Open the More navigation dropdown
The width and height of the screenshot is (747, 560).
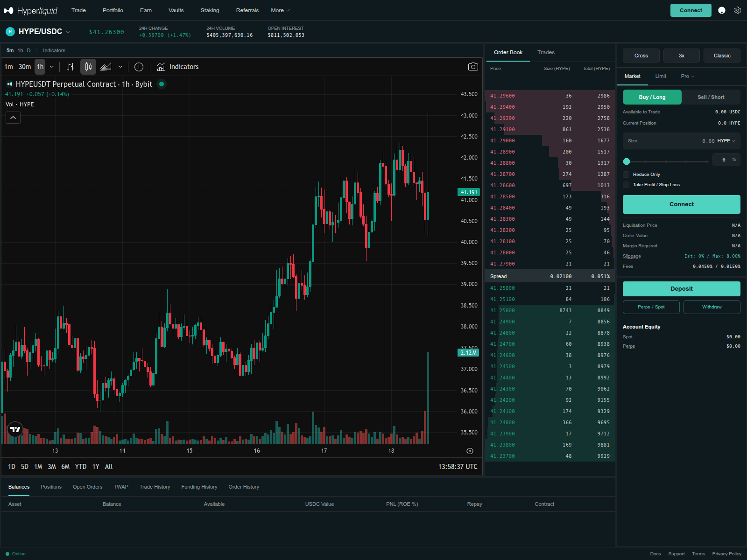279,10
